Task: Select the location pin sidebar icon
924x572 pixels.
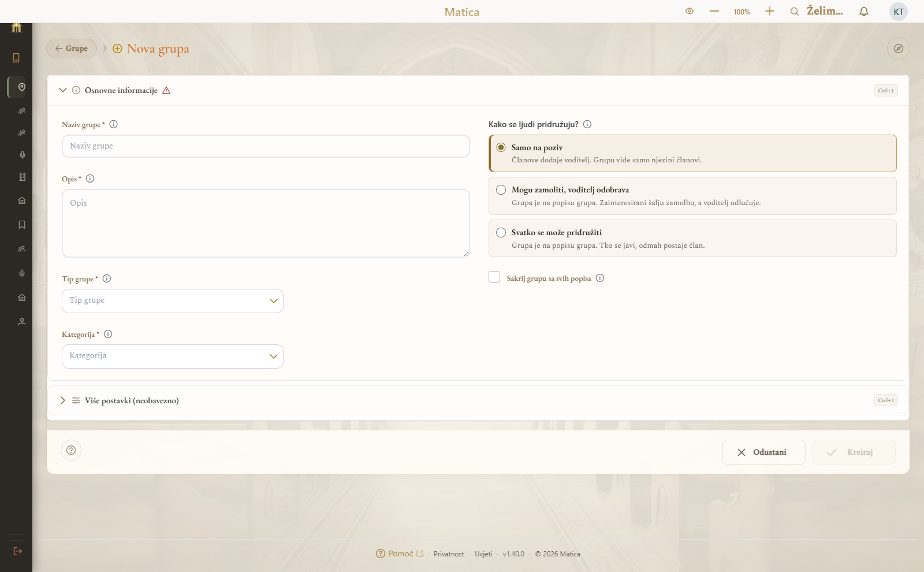Action: 22,87
